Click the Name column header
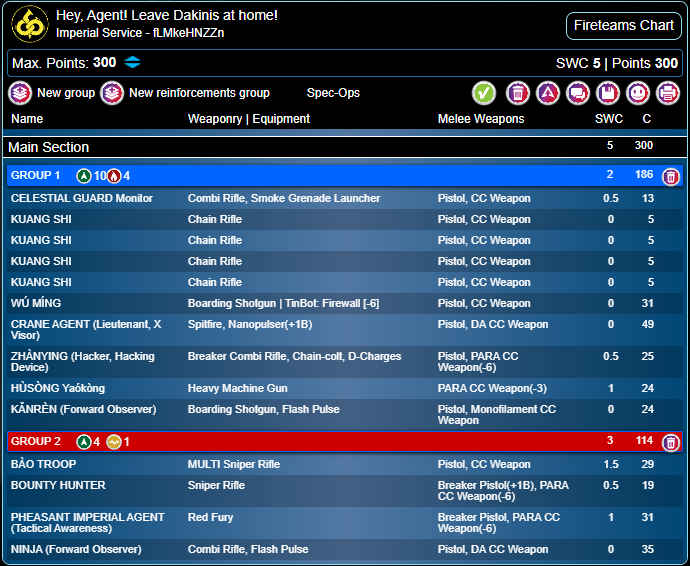The height and width of the screenshot is (566, 690). click(x=27, y=119)
